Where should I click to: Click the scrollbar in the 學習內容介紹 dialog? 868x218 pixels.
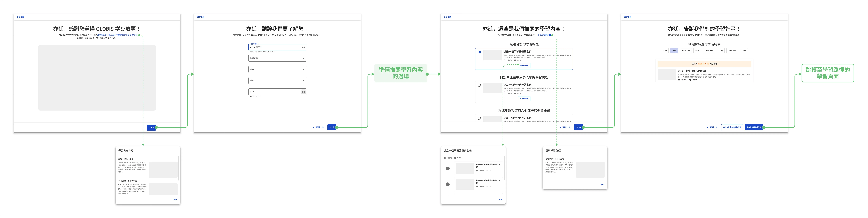point(179,168)
